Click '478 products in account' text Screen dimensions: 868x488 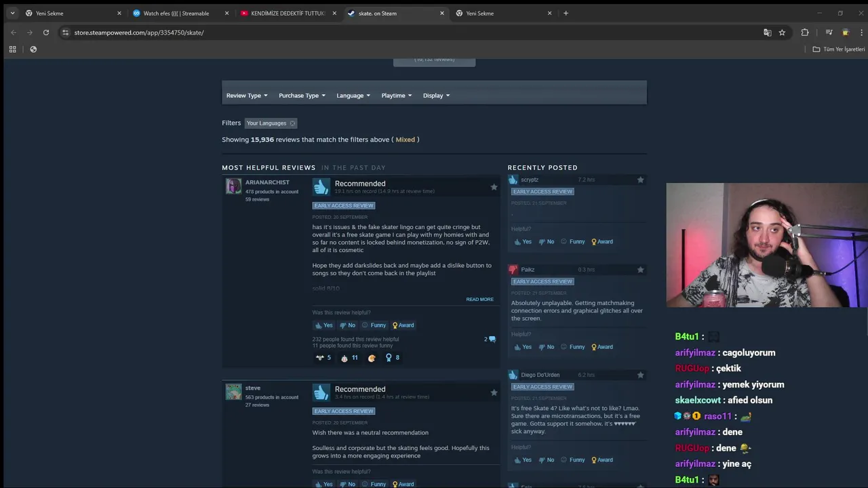(x=272, y=192)
